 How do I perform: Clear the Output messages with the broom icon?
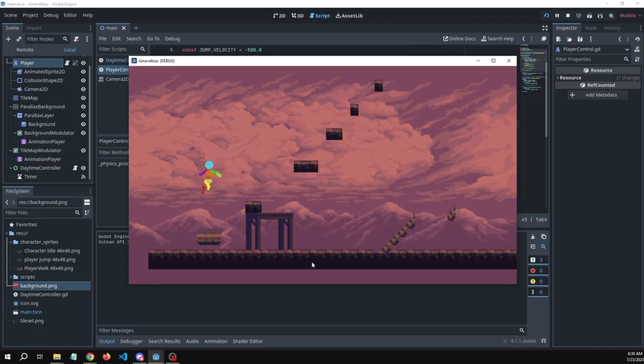click(x=532, y=237)
